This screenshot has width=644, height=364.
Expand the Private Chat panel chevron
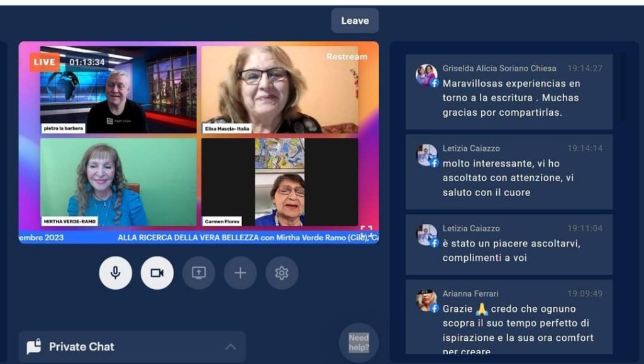231,347
